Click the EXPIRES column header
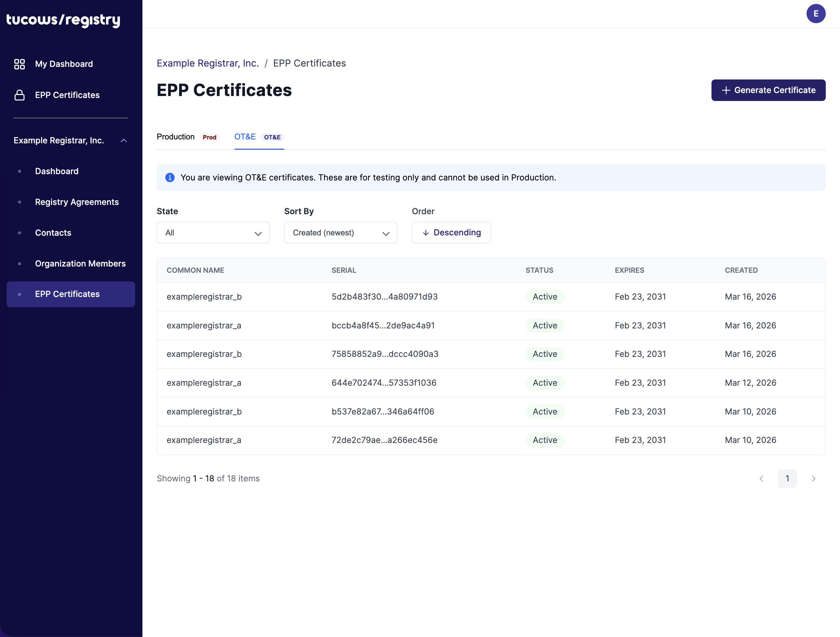This screenshot has height=637, width=840. pyautogui.click(x=629, y=270)
